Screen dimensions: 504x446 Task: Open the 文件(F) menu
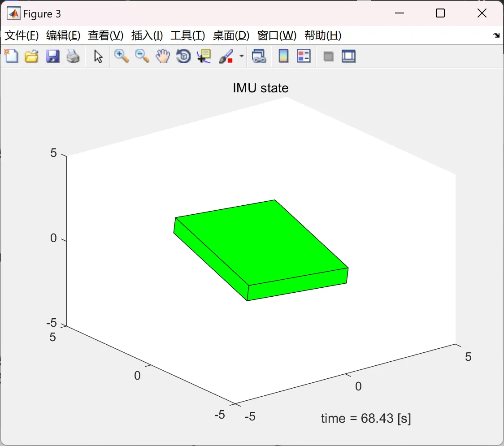22,35
